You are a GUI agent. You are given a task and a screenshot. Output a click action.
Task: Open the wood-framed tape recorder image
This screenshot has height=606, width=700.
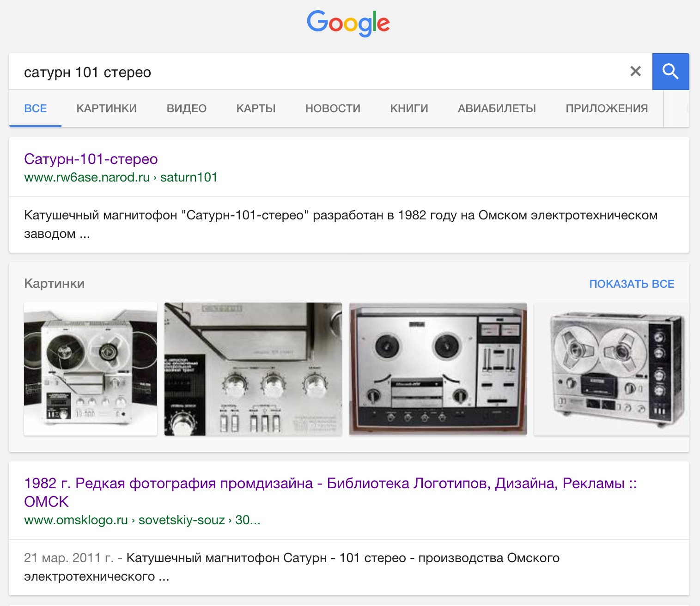[x=438, y=369]
